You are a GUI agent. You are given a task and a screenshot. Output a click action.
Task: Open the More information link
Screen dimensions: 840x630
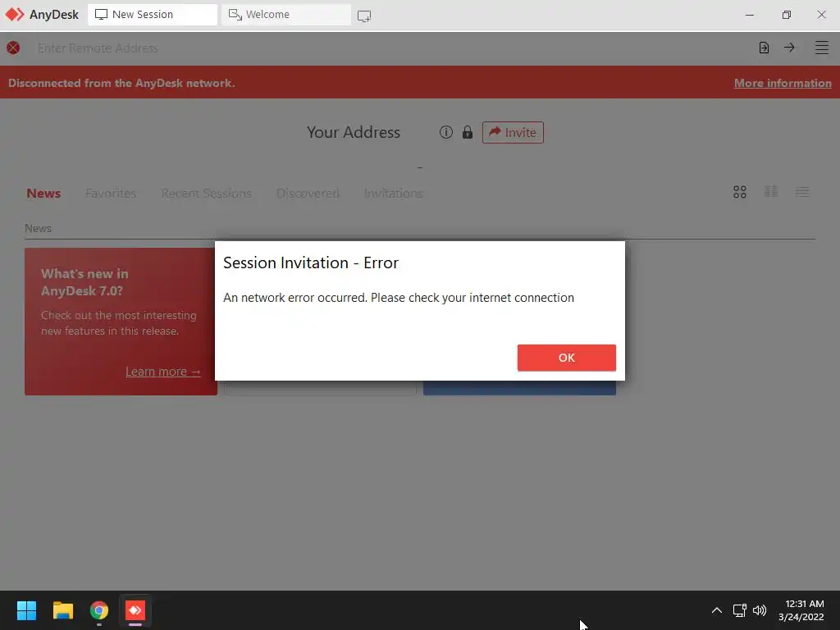783,83
